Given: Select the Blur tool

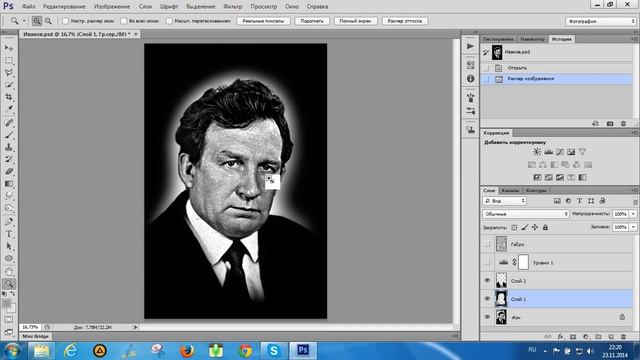Looking at the screenshot, I should [9, 196].
